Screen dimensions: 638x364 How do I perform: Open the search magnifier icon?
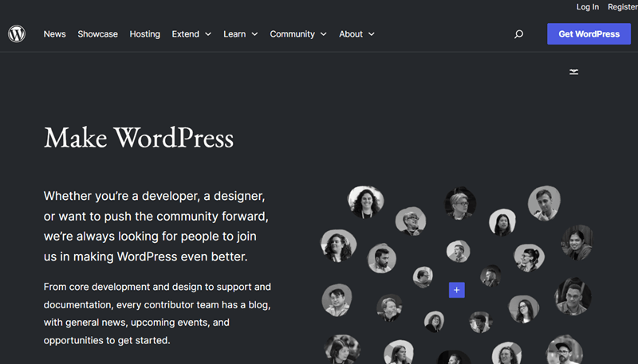coord(518,34)
